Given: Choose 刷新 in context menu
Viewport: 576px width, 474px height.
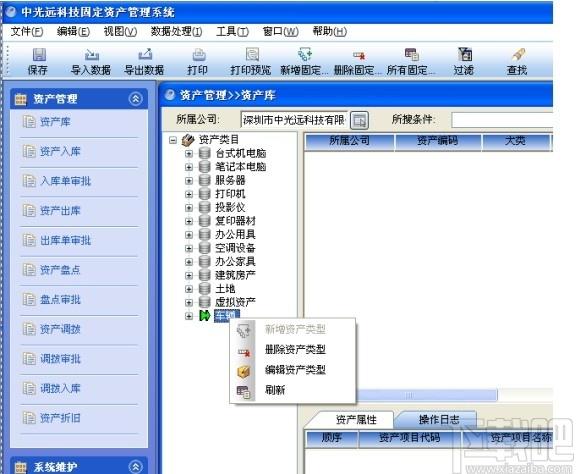Looking at the screenshot, I should 275,390.
